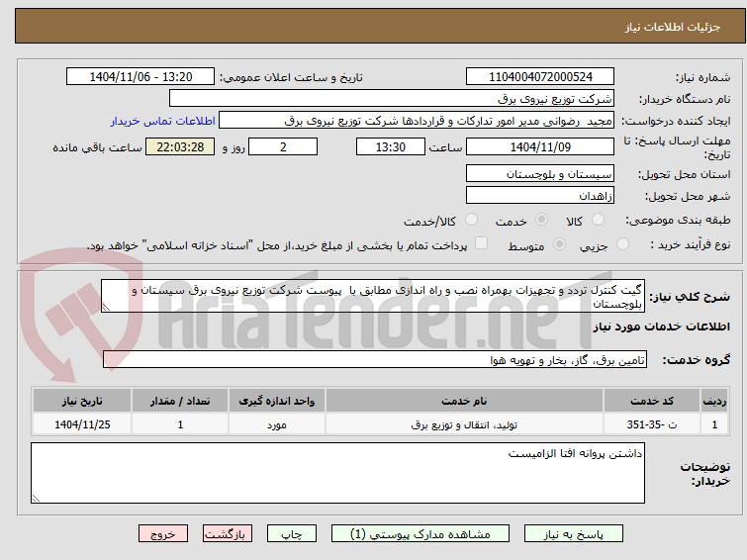The image size is (747, 560).
Task: Click the date cell 1404/11/25
Action: click(x=82, y=424)
